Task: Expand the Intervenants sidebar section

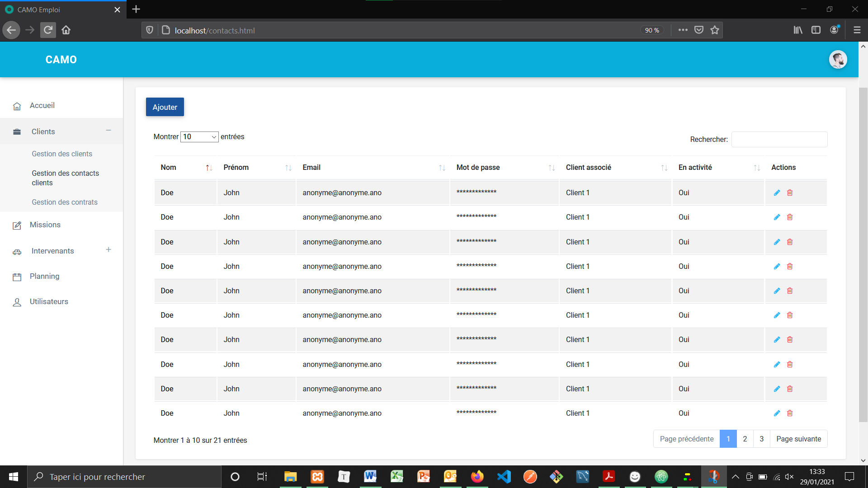Action: (x=108, y=250)
